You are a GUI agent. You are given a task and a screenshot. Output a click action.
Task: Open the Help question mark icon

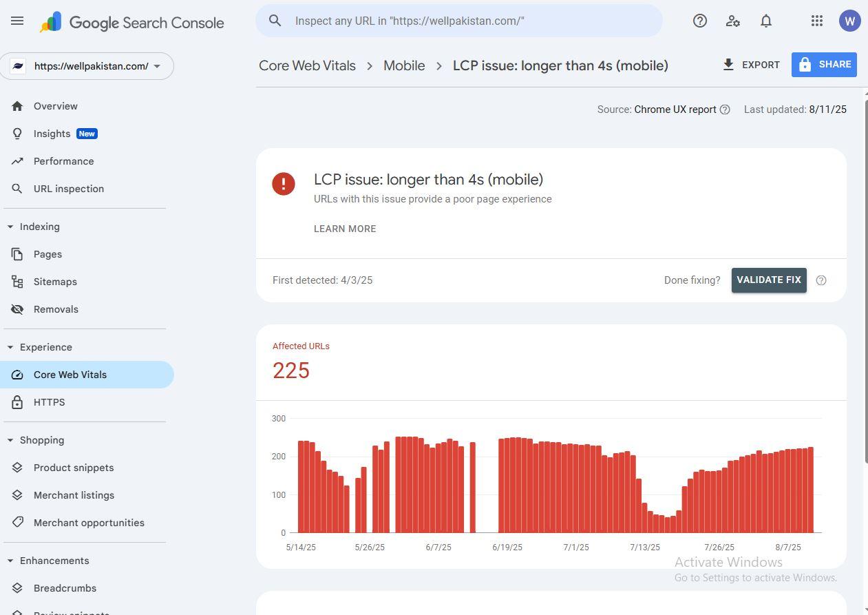click(700, 21)
